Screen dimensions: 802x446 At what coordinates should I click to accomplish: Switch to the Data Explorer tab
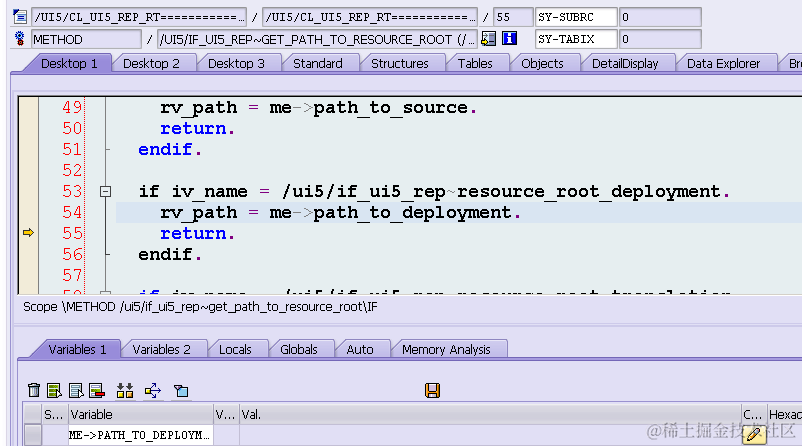(723, 63)
